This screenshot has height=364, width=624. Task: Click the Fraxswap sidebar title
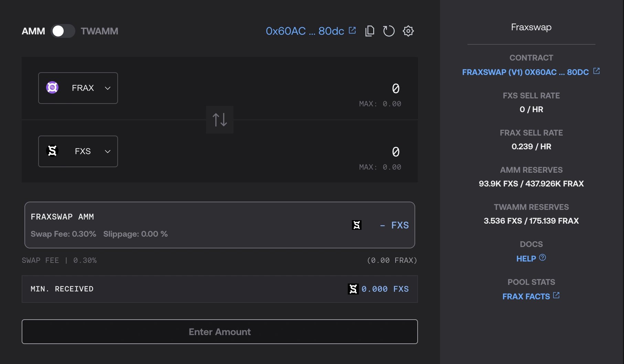(x=531, y=27)
